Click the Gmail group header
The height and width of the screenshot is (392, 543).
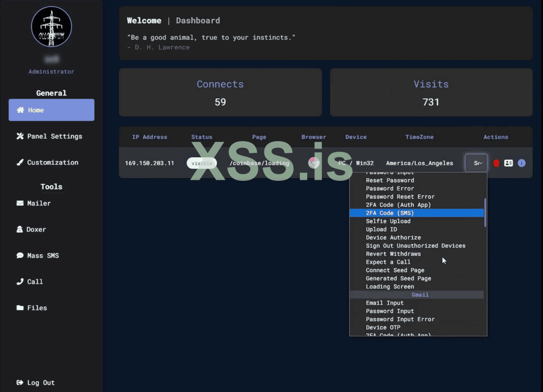[417, 295]
